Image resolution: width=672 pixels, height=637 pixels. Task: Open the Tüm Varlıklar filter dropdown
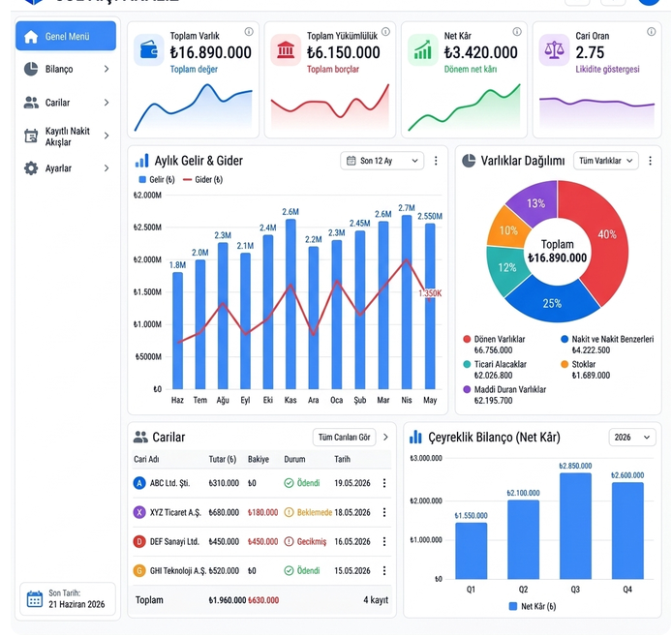[x=606, y=161]
